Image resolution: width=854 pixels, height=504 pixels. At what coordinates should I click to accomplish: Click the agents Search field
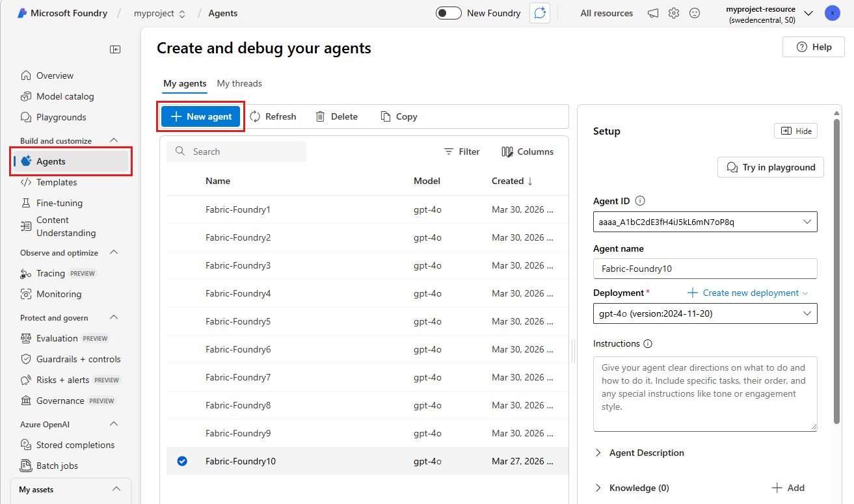[x=236, y=152]
